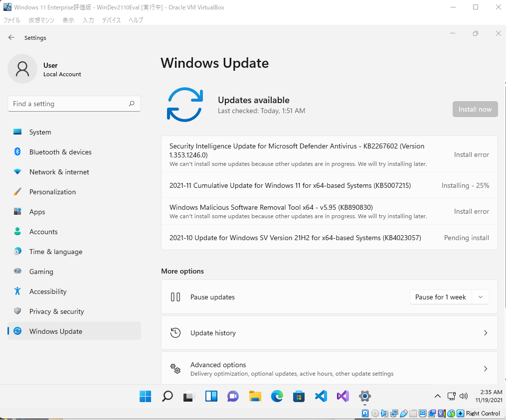506x420 pixels.
Task: Click VirtualBox audio indicator
Action: [x=385, y=413]
